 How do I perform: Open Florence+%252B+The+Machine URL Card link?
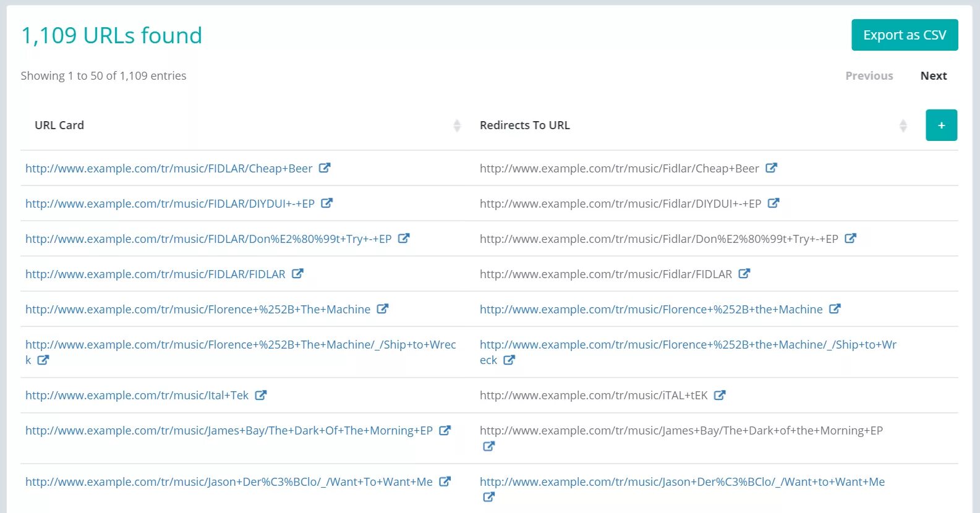pos(198,310)
